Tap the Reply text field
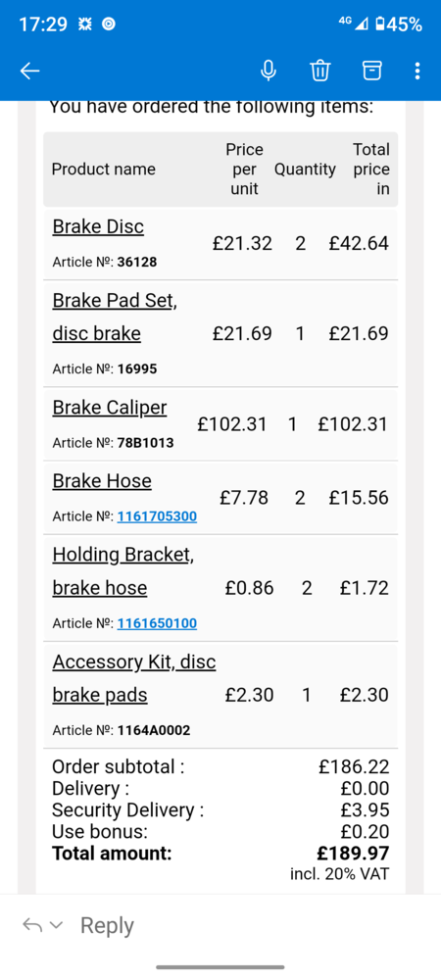The width and height of the screenshot is (441, 980). [107, 926]
